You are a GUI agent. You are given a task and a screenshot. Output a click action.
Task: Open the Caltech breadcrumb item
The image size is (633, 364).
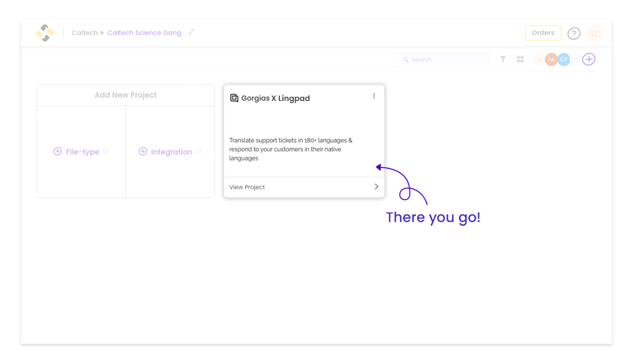(x=84, y=32)
